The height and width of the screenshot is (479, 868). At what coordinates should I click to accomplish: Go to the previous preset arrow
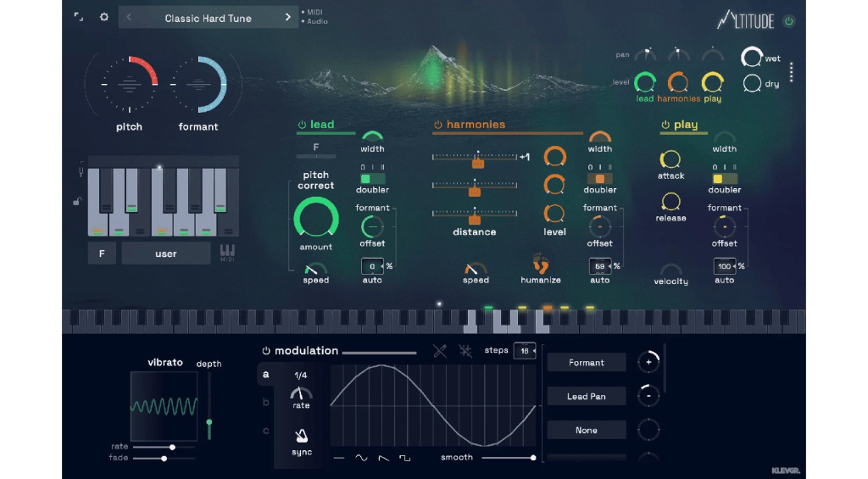pyautogui.click(x=129, y=17)
